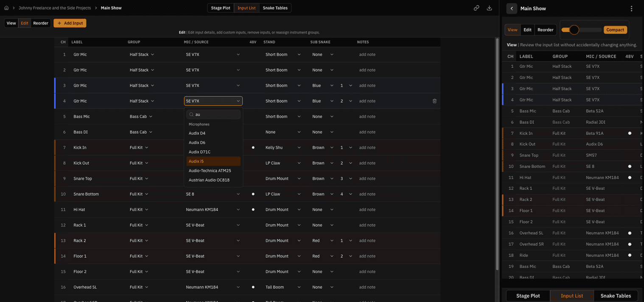Click 48V dot for Ride in right panel

(630, 255)
